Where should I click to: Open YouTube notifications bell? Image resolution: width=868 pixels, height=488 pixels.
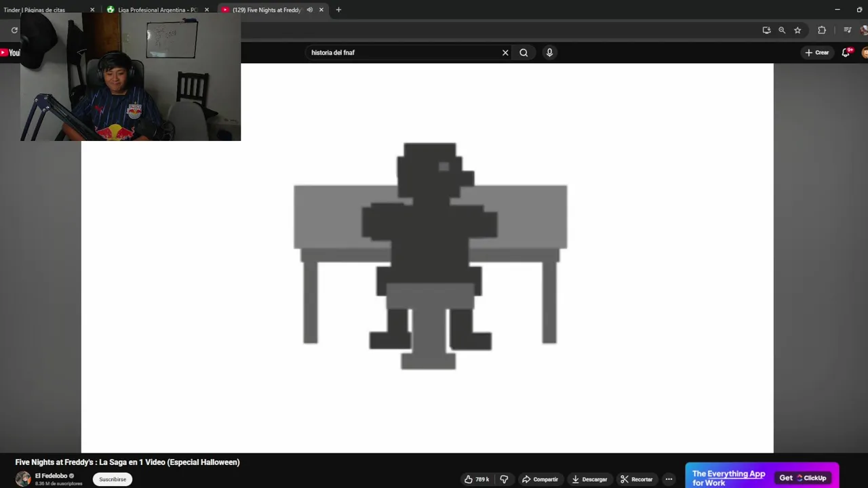[x=846, y=52]
